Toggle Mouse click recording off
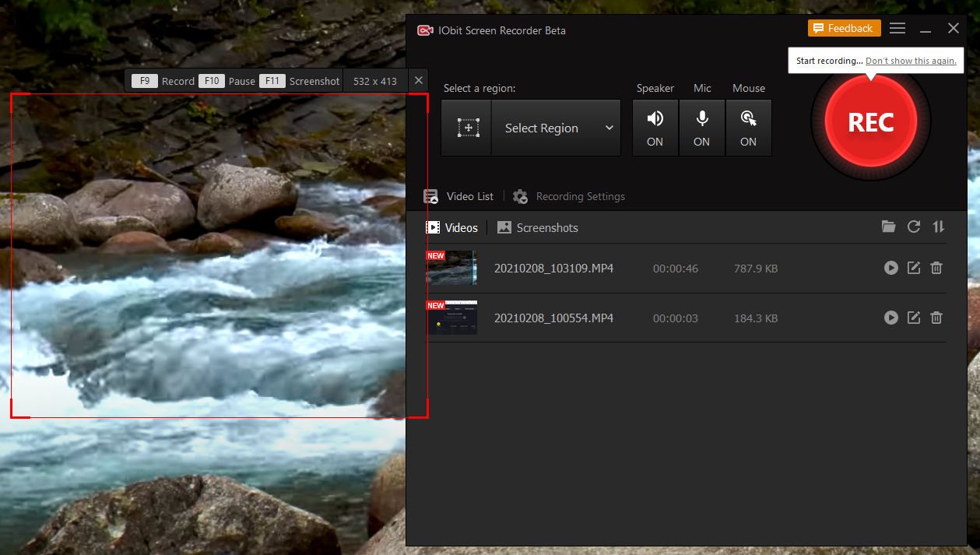Image resolution: width=980 pixels, height=555 pixels. click(748, 127)
